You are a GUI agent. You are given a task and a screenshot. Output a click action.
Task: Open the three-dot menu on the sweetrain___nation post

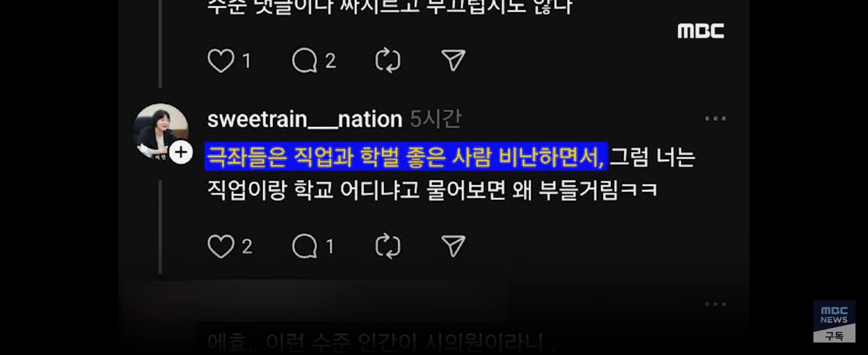click(x=715, y=119)
